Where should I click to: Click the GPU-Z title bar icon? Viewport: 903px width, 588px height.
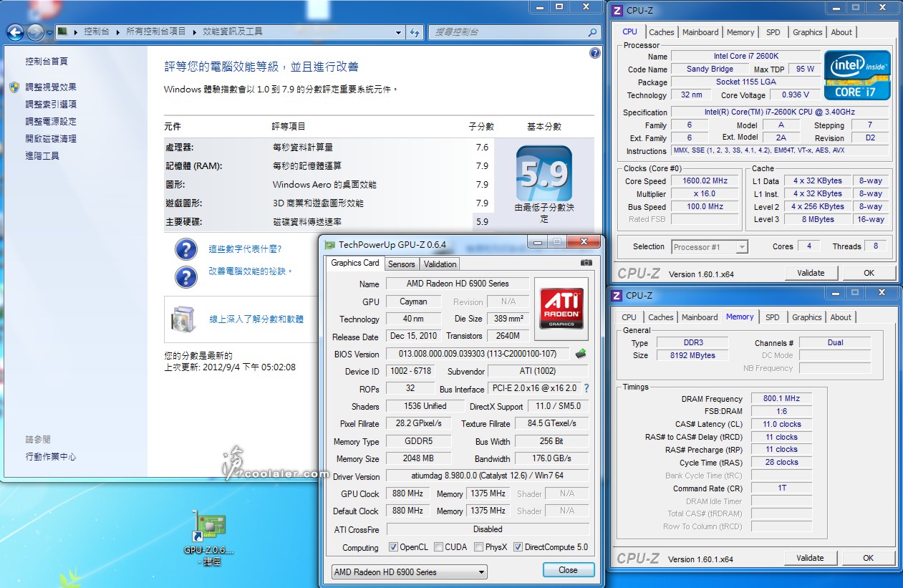[x=329, y=245]
